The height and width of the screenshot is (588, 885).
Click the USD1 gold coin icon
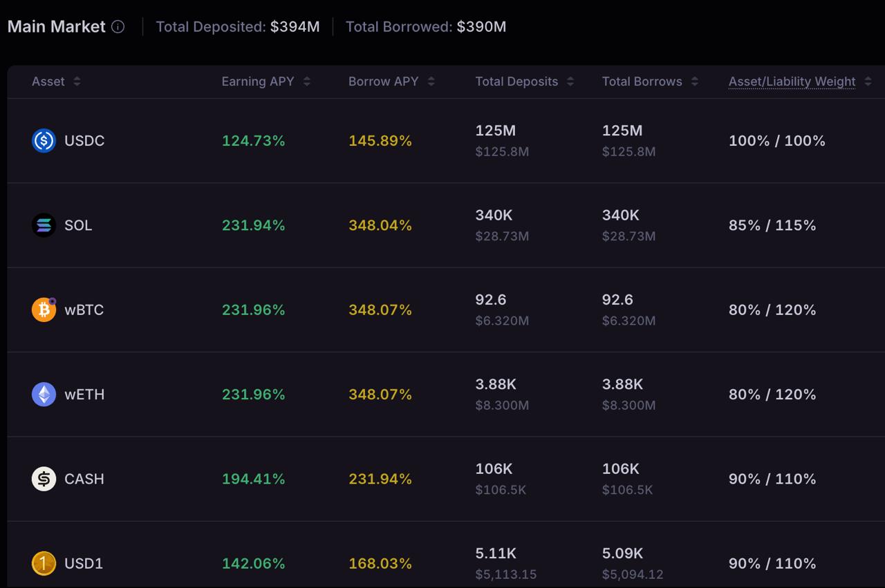pos(44,563)
